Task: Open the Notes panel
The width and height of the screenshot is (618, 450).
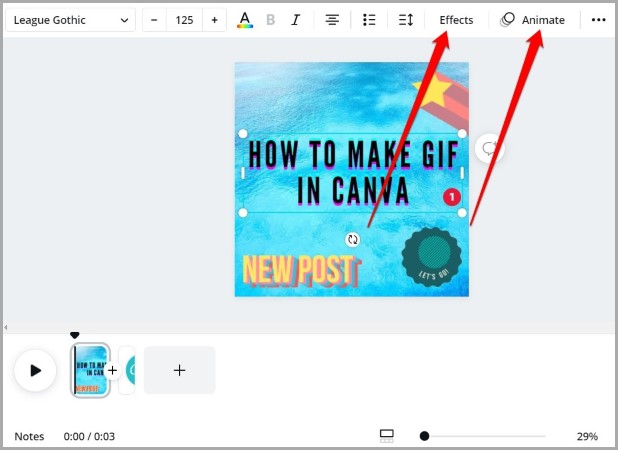Action: [x=29, y=436]
